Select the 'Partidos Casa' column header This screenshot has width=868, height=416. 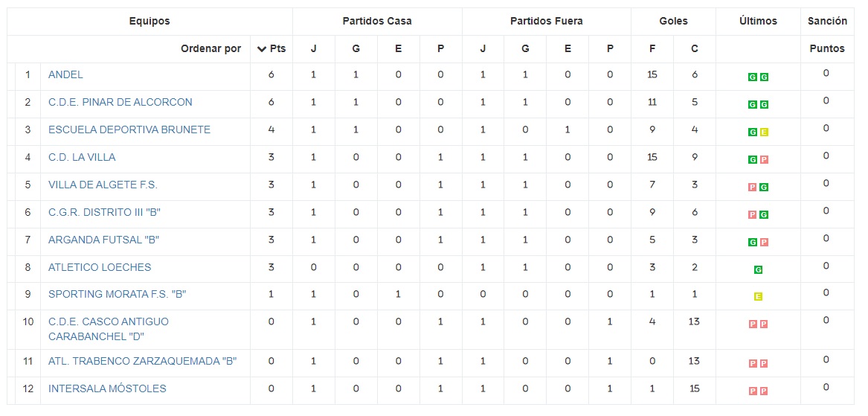[377, 22]
